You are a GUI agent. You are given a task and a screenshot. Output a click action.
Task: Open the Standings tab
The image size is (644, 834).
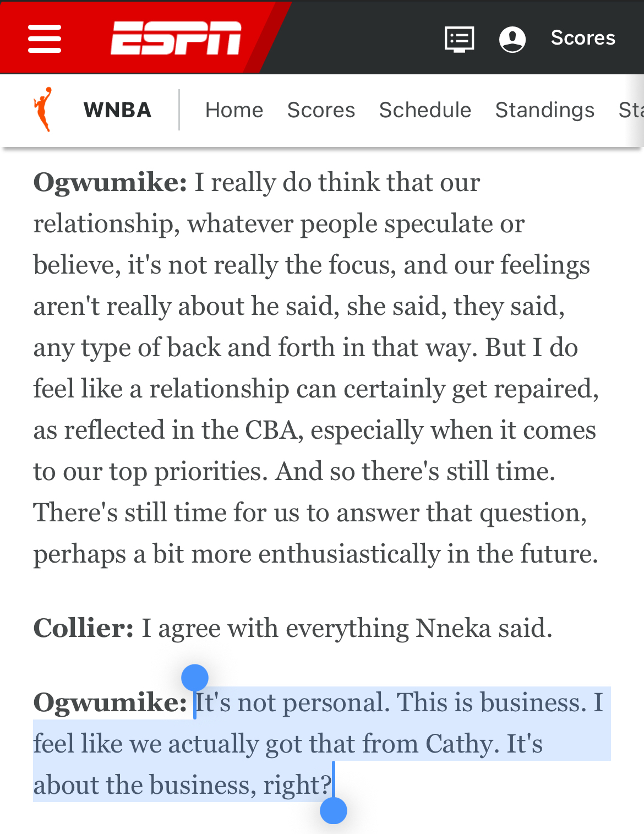click(544, 110)
